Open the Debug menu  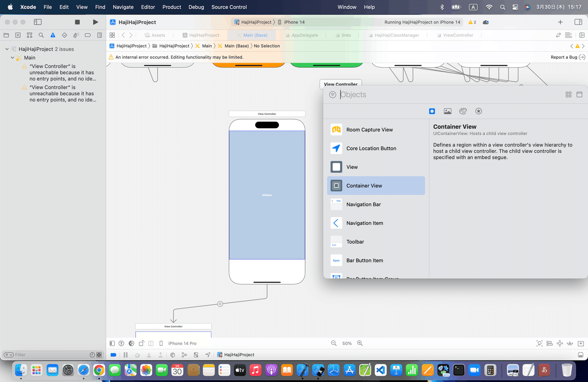pos(196,7)
